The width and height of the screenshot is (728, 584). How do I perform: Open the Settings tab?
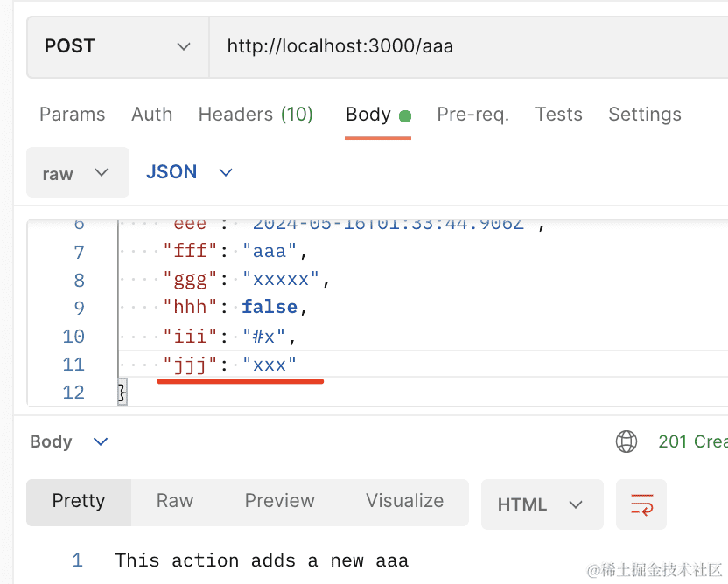coord(644,115)
